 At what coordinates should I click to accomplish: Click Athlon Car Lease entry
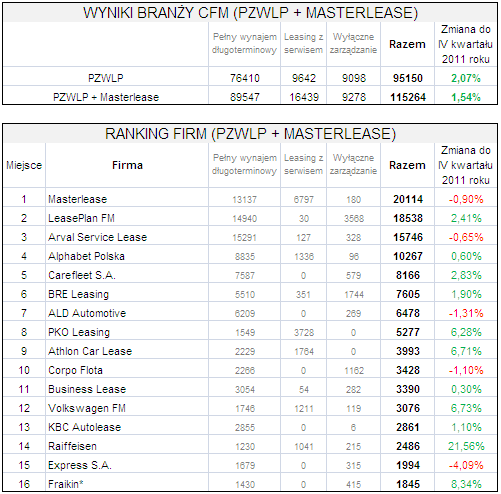[x=90, y=351]
